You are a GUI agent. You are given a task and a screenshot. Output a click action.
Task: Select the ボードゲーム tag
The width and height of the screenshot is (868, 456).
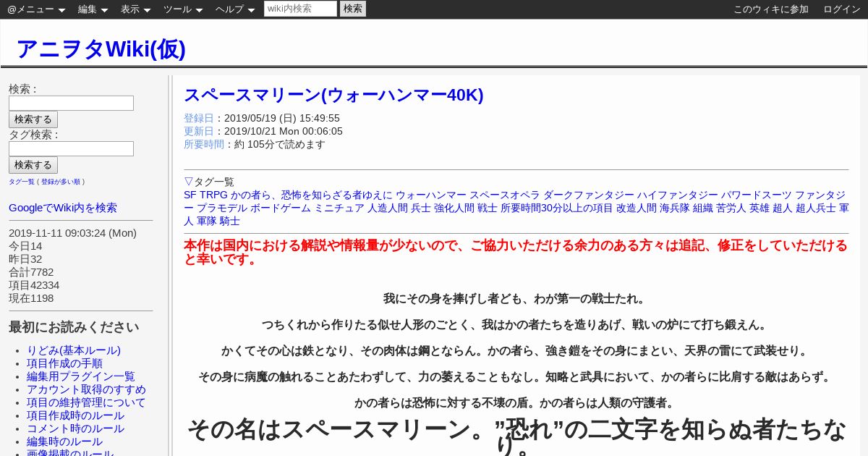pyautogui.click(x=281, y=208)
